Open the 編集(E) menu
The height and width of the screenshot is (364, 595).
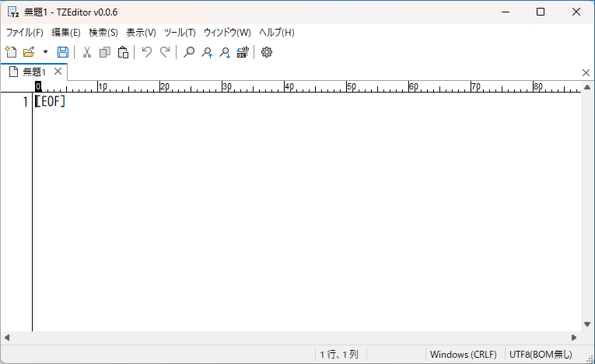click(66, 32)
